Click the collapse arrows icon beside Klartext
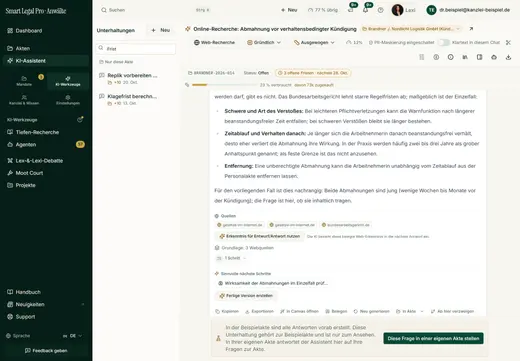Image resolution: width=520 pixels, height=361 pixels. 508,42
